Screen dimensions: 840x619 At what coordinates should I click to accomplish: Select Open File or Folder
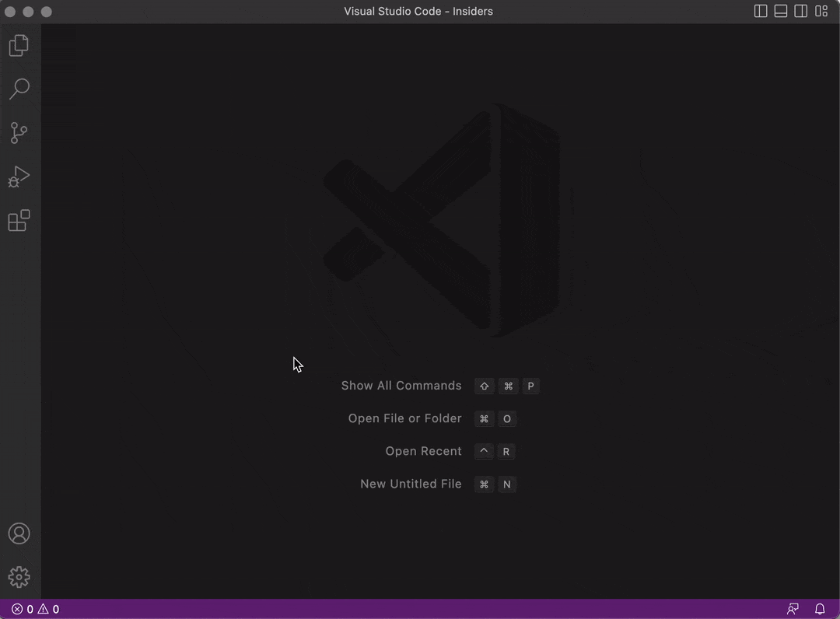click(x=405, y=418)
